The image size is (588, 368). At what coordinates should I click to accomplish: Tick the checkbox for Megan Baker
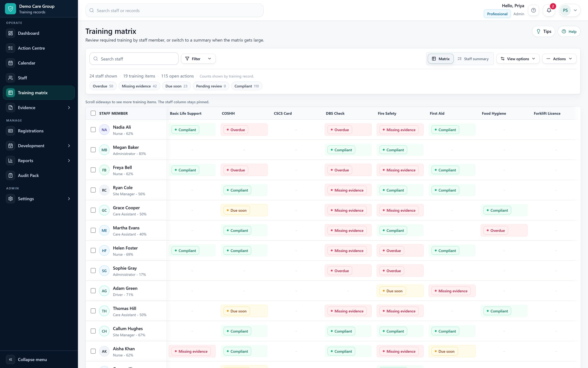93,150
